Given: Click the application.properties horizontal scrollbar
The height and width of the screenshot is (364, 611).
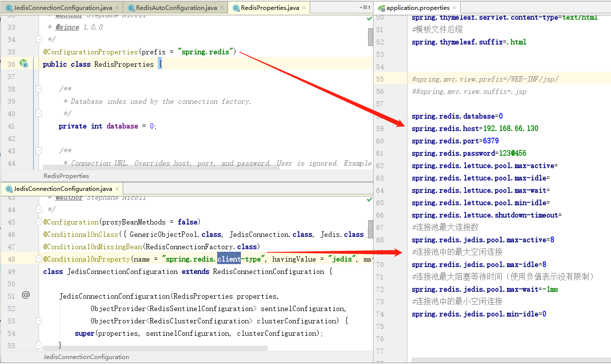Looking at the screenshot, I should (x=511, y=361).
